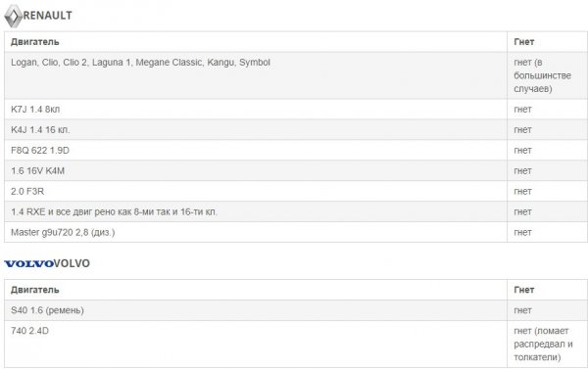Select the RENAULT heading text

(x=48, y=16)
